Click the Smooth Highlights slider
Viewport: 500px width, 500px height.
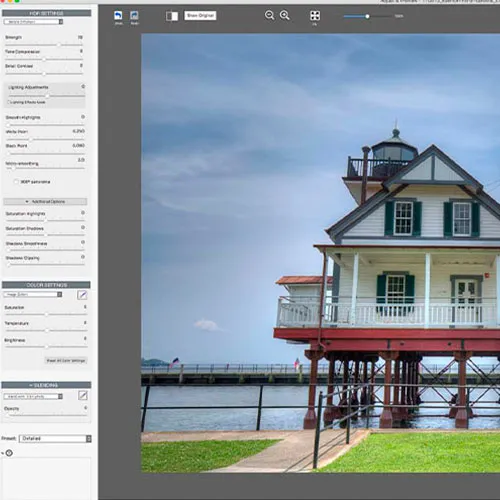click(45, 125)
